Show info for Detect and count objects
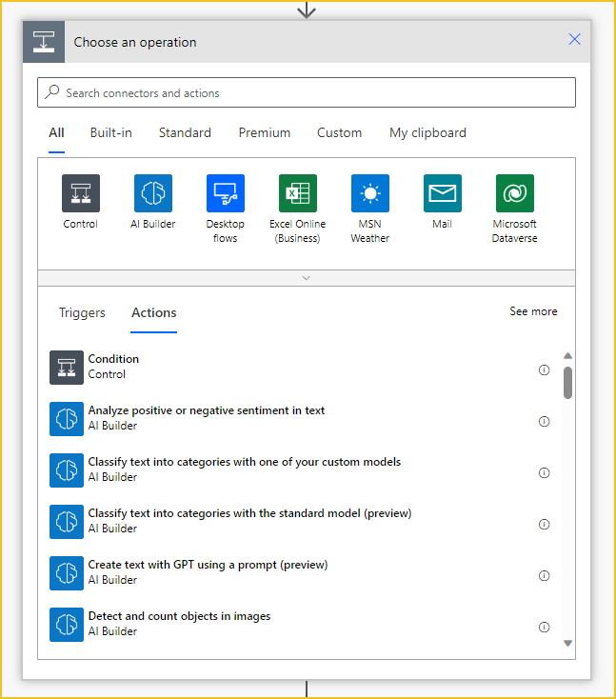 coord(545,628)
